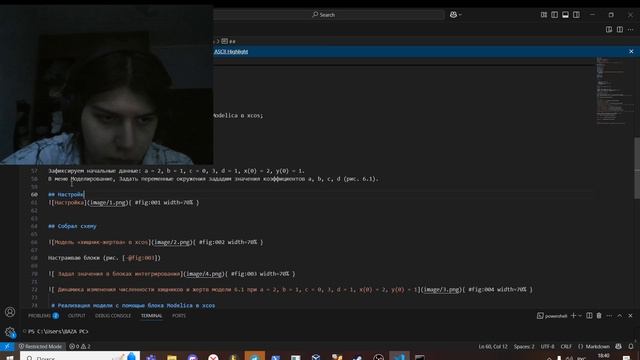Open the editor More Actions ellipsis
640x360 pixels.
tap(631, 29)
